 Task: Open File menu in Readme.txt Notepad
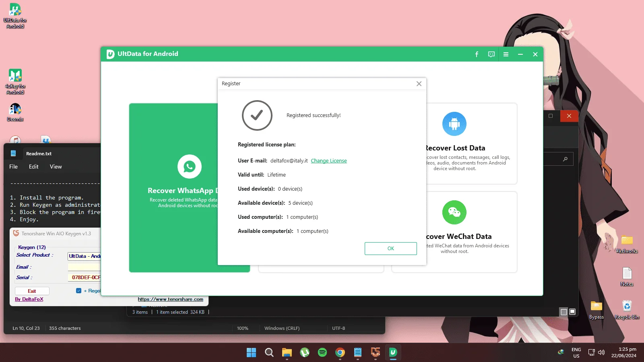(x=14, y=167)
